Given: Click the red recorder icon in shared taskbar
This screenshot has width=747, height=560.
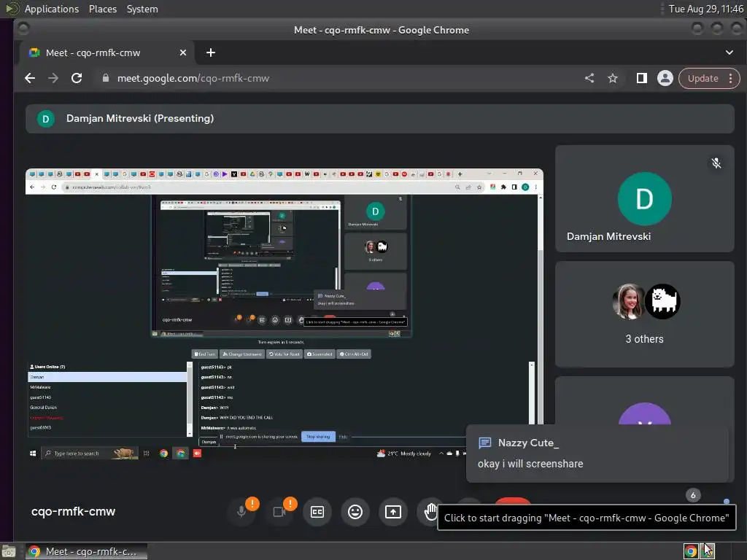Looking at the screenshot, I should coord(197,454).
